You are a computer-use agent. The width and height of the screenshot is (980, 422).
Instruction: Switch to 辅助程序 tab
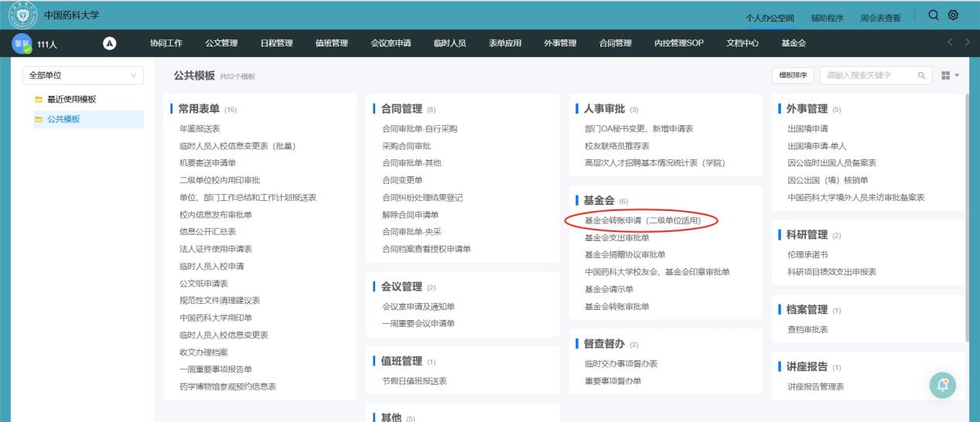pos(827,18)
